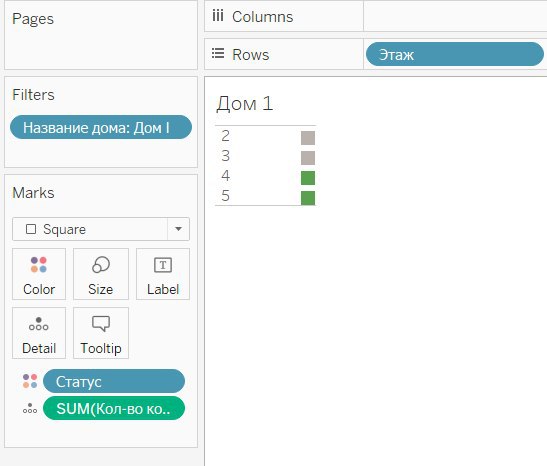Click the Pages shelf label

(33, 18)
